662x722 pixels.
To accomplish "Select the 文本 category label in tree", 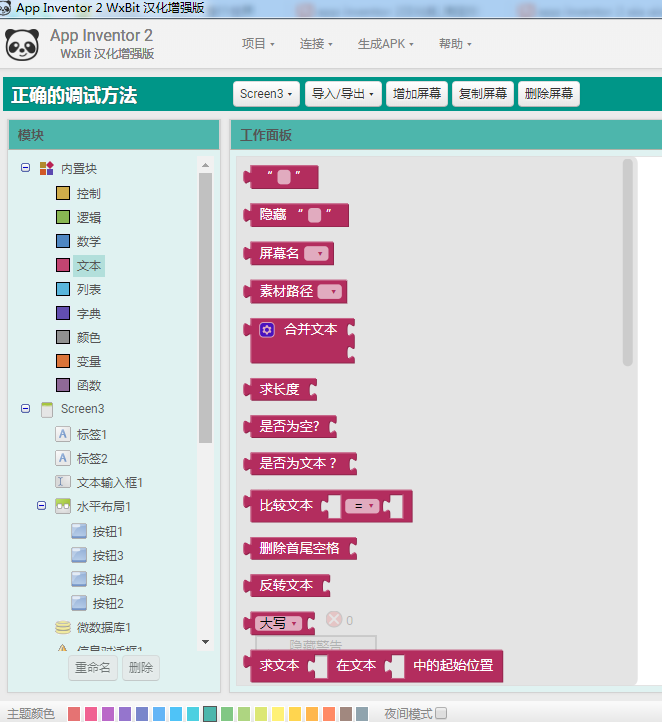I will pyautogui.click(x=89, y=266).
